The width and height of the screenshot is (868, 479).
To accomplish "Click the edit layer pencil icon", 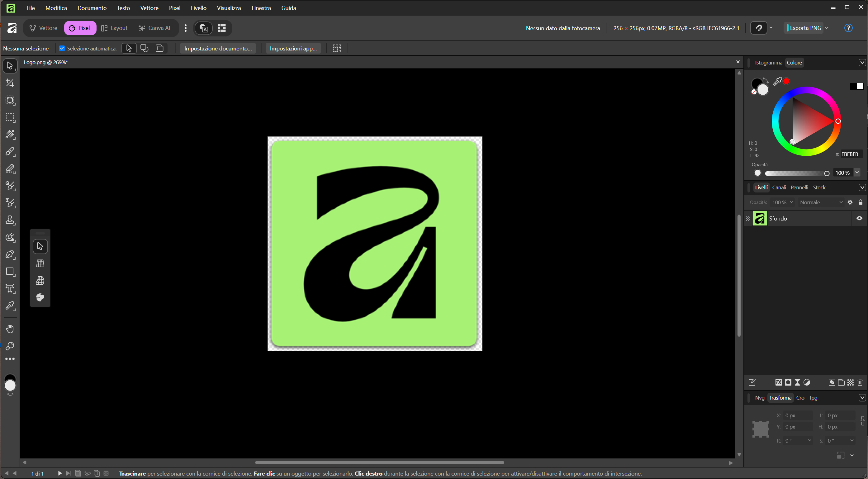I will pos(752,382).
